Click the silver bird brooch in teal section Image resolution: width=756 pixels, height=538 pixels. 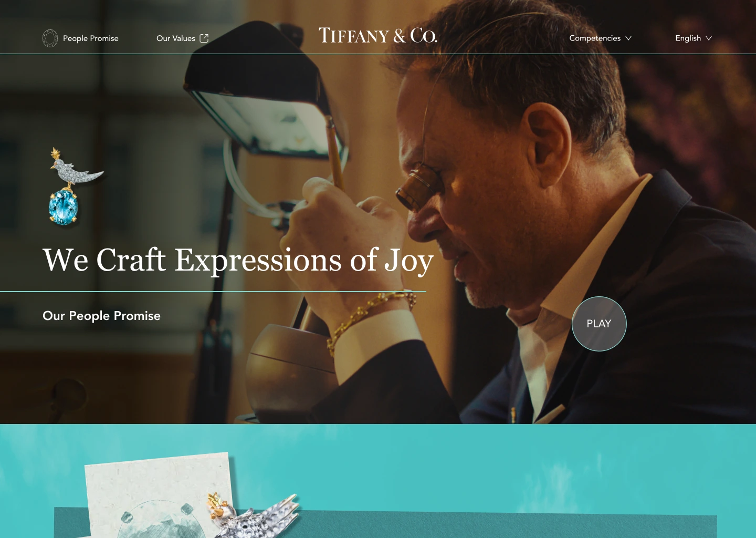pos(255,515)
